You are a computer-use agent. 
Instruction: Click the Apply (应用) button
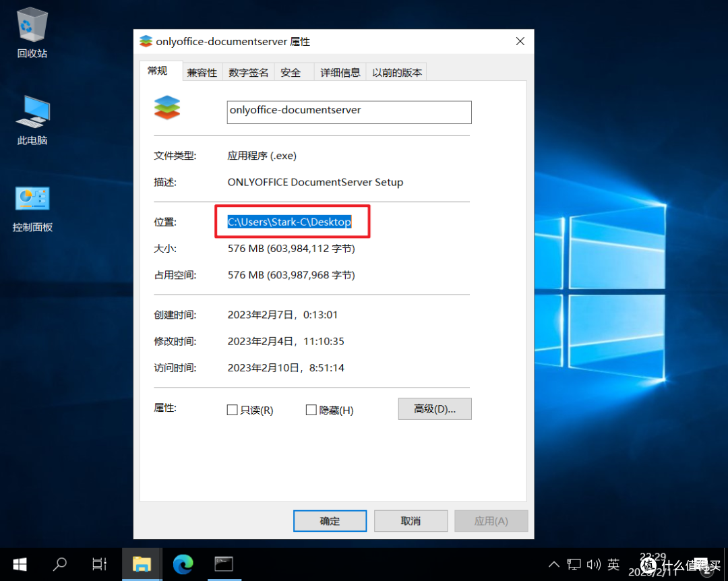pyautogui.click(x=491, y=520)
